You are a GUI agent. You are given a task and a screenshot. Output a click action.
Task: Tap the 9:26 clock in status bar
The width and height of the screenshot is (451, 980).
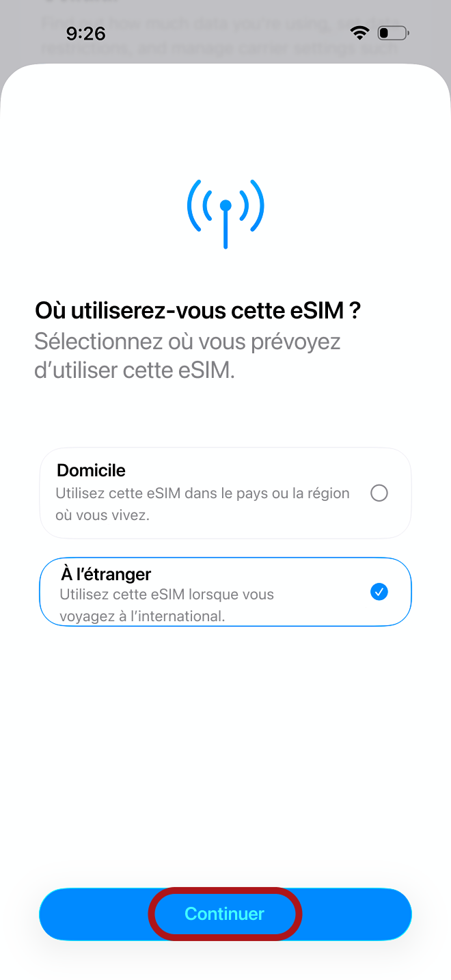tap(85, 33)
